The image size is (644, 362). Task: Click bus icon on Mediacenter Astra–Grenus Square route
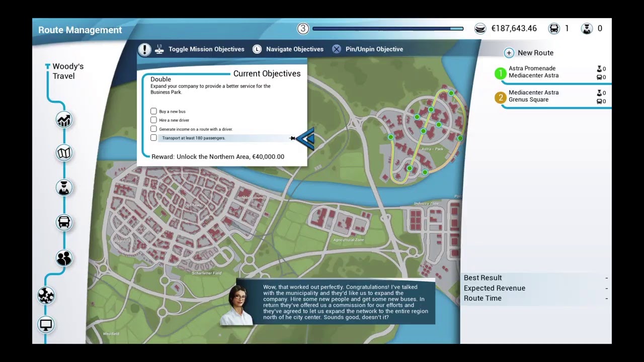coord(599,102)
